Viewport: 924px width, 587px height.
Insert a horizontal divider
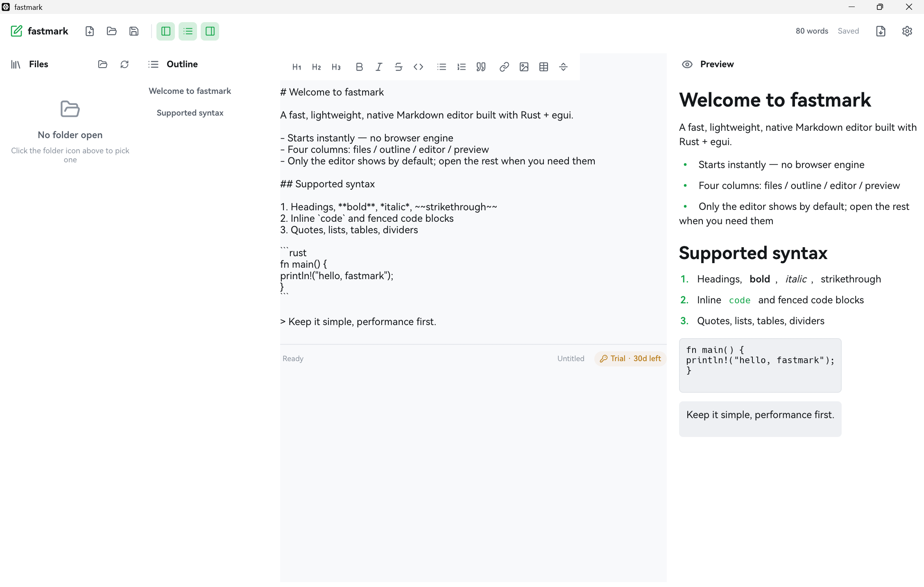click(x=563, y=67)
